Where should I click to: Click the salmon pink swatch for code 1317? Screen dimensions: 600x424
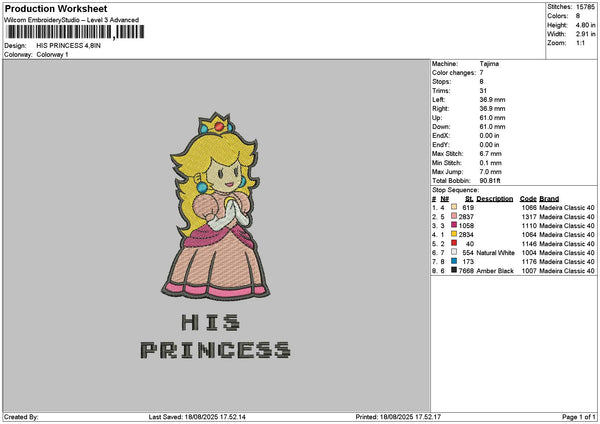click(454, 216)
